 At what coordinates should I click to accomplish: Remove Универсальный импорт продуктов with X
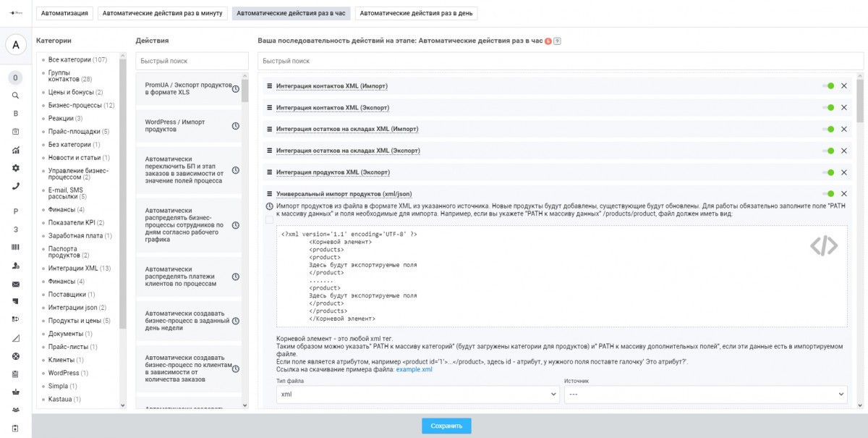coord(843,194)
